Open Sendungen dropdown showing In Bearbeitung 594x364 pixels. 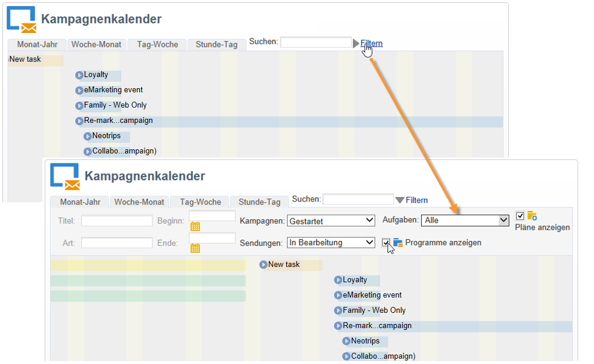pos(331,242)
